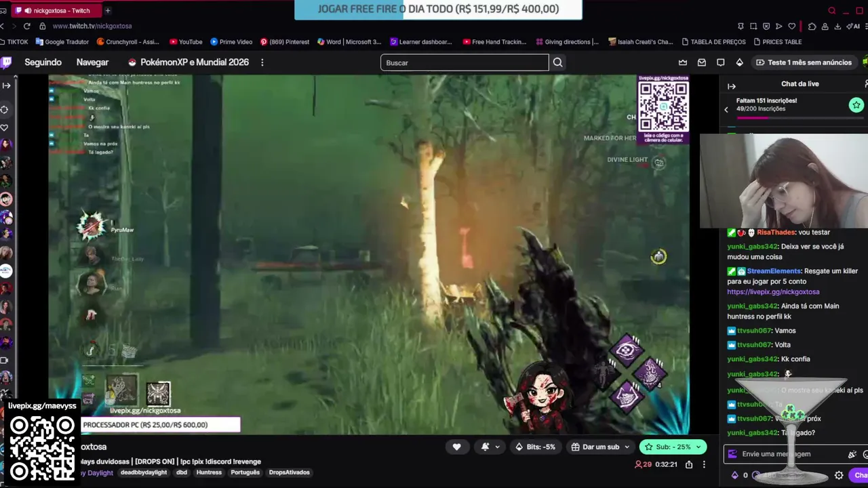Select the DropsAtivados tag
The width and height of the screenshot is (868, 488).
click(x=290, y=472)
